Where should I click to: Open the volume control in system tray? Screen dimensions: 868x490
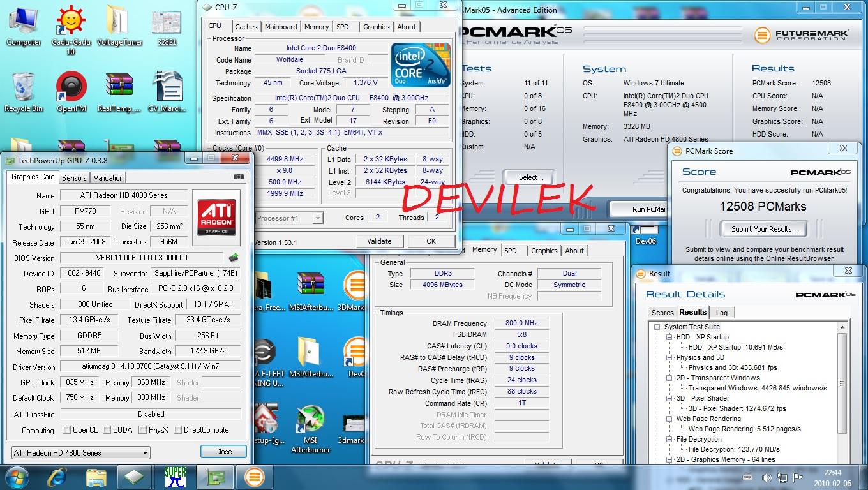767,477
